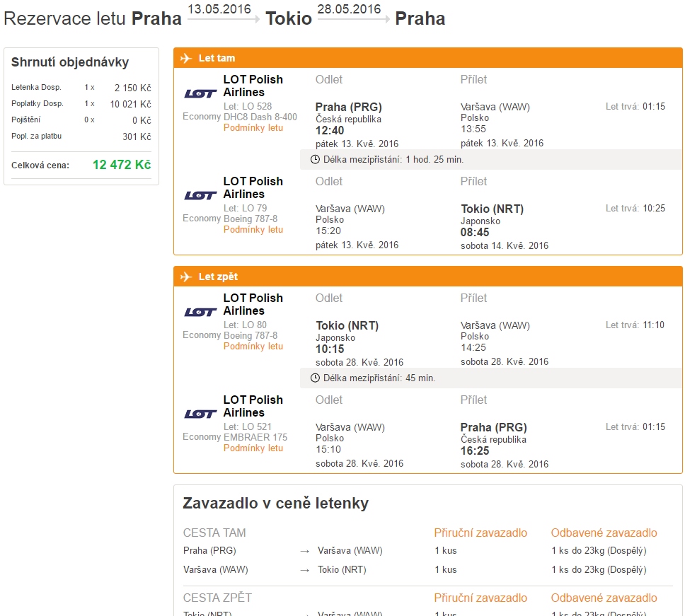The image size is (685, 616).
Task: Click flight duration 10:25
Action: (654, 208)
